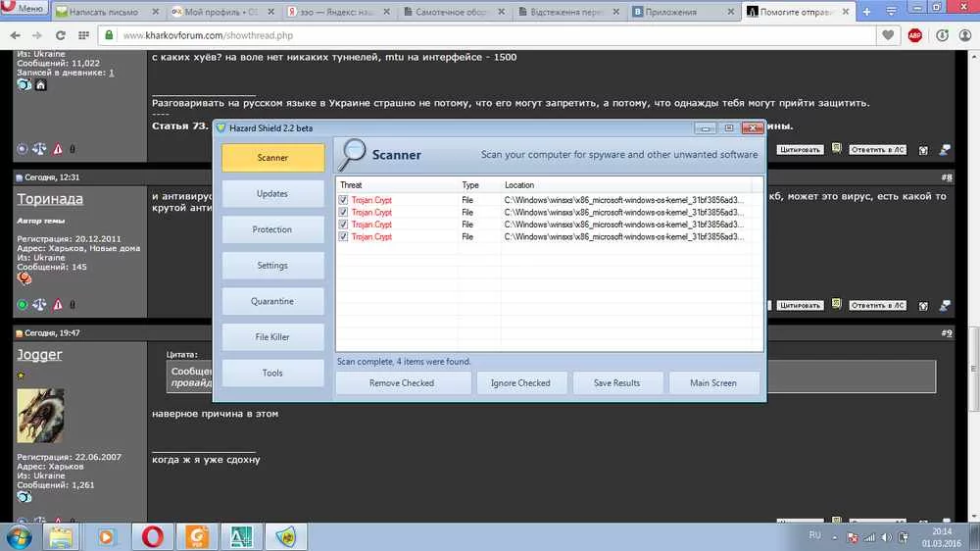Open diary entries count link
Image resolution: width=980 pixels, height=551 pixels.
(x=112, y=73)
